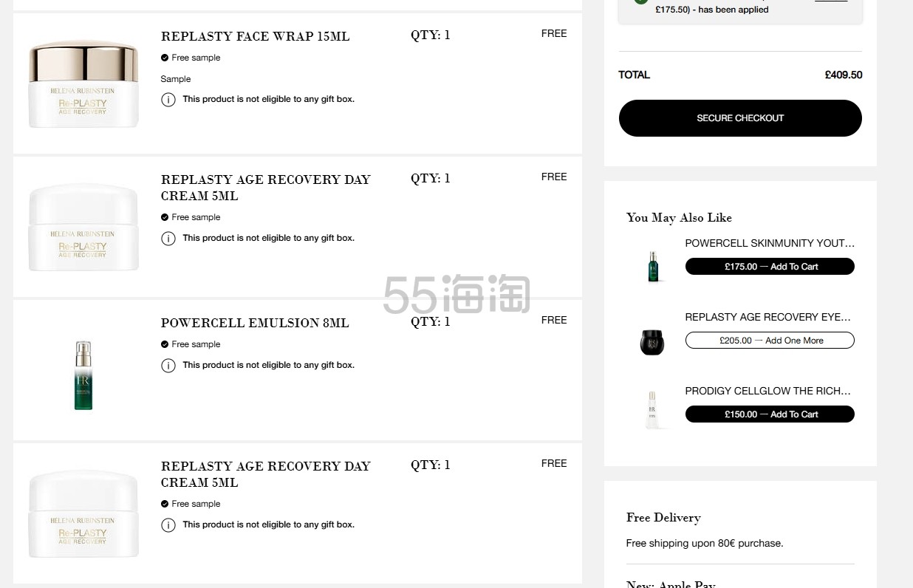Image resolution: width=913 pixels, height=588 pixels.
Task: Open Prodigy Cellglow white bottle thumbnail
Action: tap(652, 409)
